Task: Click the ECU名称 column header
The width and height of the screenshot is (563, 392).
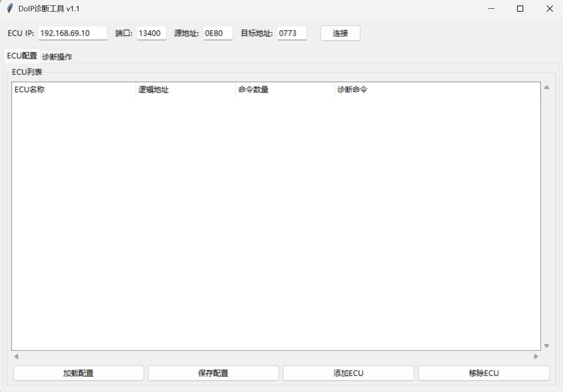Action: click(x=30, y=89)
